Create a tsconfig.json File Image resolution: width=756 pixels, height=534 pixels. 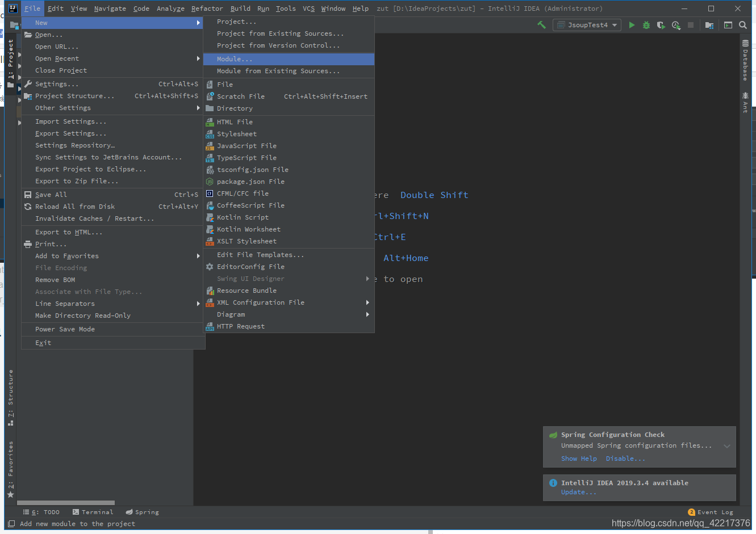tap(289, 170)
